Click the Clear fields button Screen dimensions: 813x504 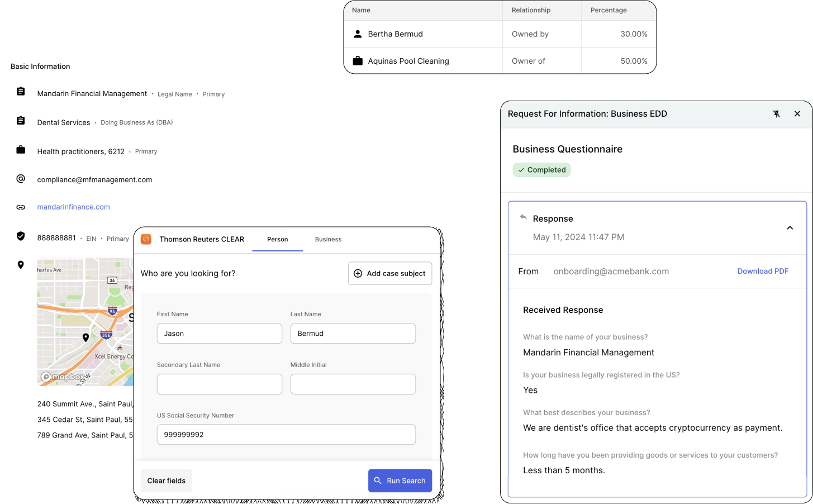coord(167,481)
